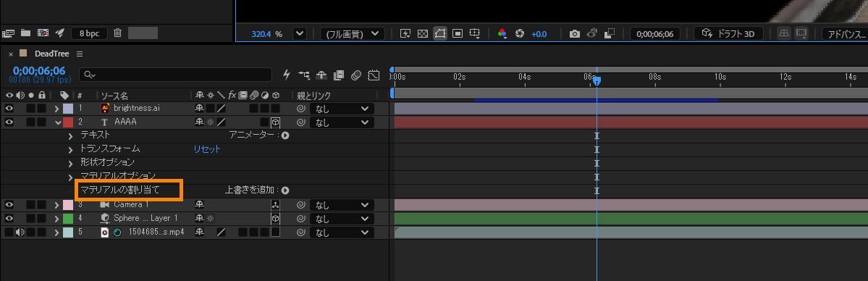Expand the brightness.ai layer

pyautogui.click(x=57, y=109)
